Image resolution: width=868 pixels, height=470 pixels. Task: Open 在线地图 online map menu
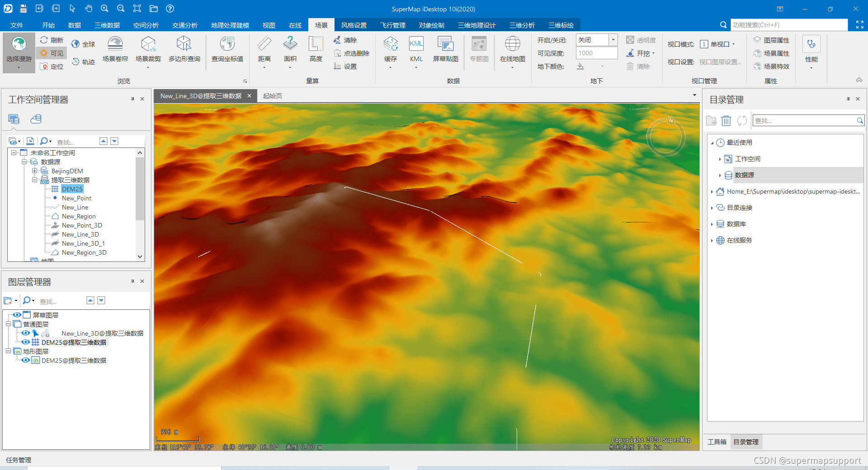point(513,51)
